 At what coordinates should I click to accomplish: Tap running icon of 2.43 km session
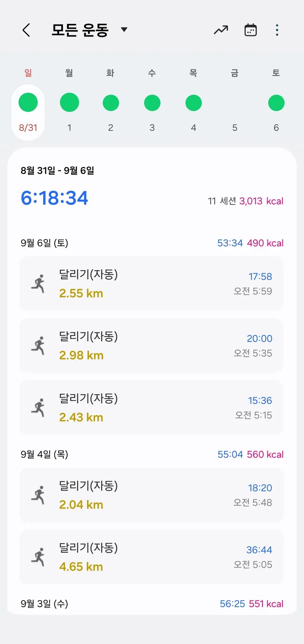pos(38,408)
